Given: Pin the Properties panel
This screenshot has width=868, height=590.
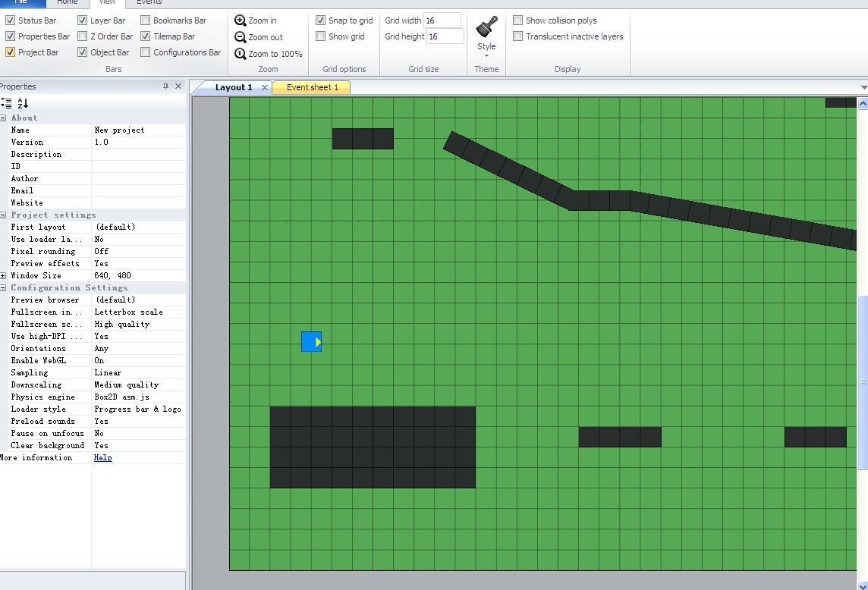Looking at the screenshot, I should coord(165,86).
